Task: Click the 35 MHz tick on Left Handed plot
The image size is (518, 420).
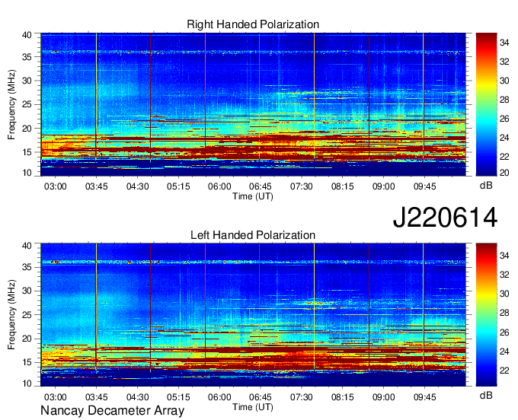Action: (27, 267)
